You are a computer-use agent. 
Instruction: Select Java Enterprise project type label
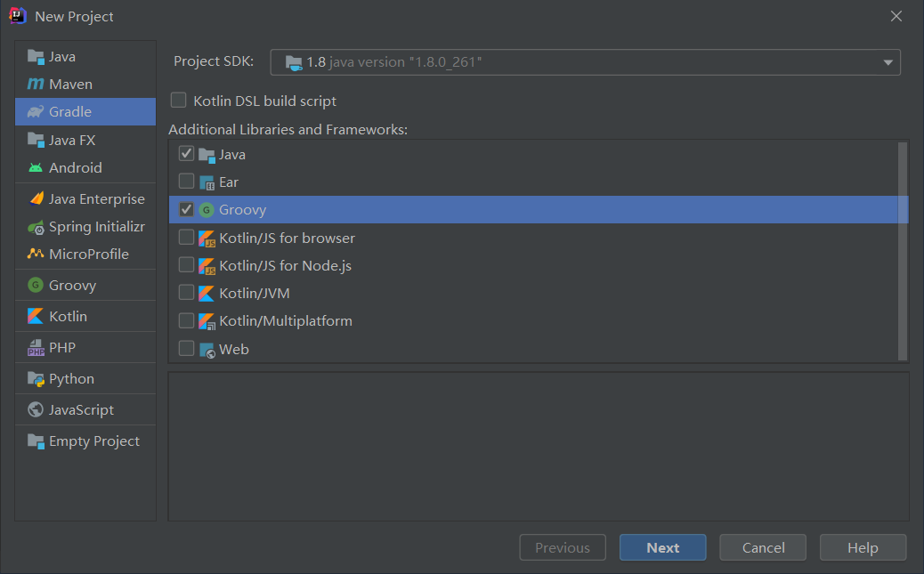97,199
